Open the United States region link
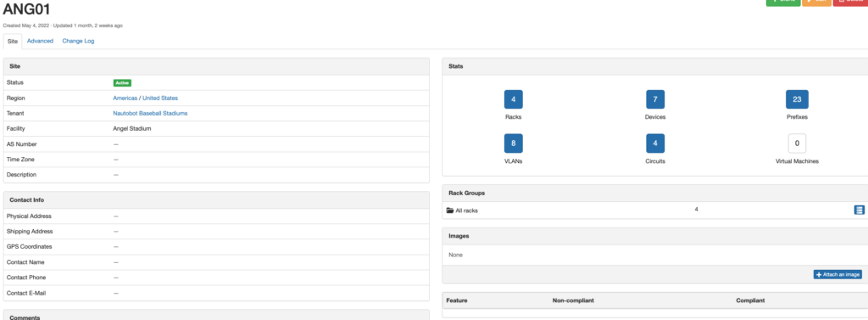 [160, 98]
